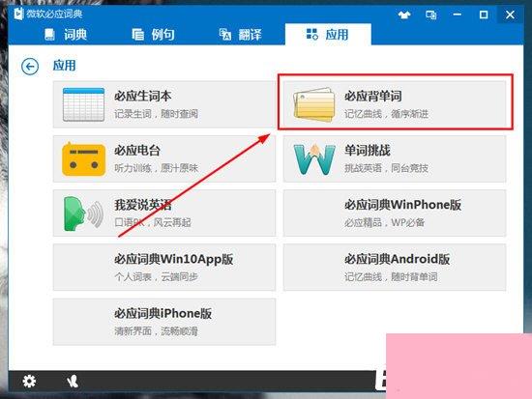Open the 必应生词本 tile

click(164, 104)
